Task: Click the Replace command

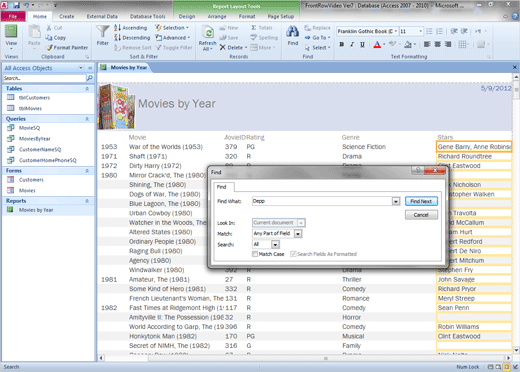Action: point(317,28)
